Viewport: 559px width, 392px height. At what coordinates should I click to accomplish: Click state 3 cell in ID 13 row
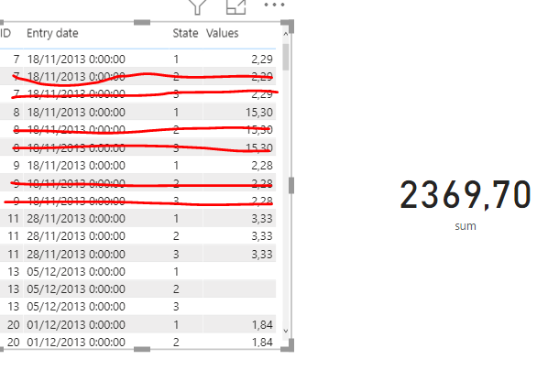tap(176, 307)
